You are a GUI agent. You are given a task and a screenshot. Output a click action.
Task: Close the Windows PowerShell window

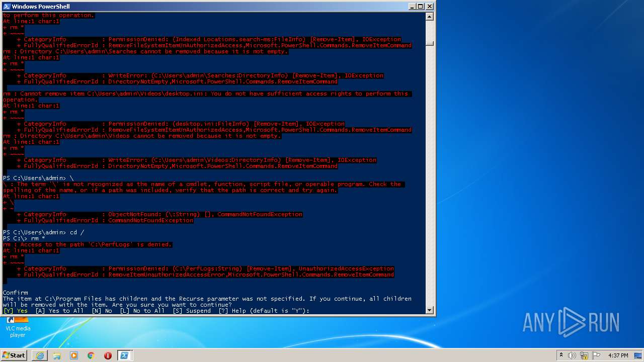pyautogui.click(x=429, y=7)
